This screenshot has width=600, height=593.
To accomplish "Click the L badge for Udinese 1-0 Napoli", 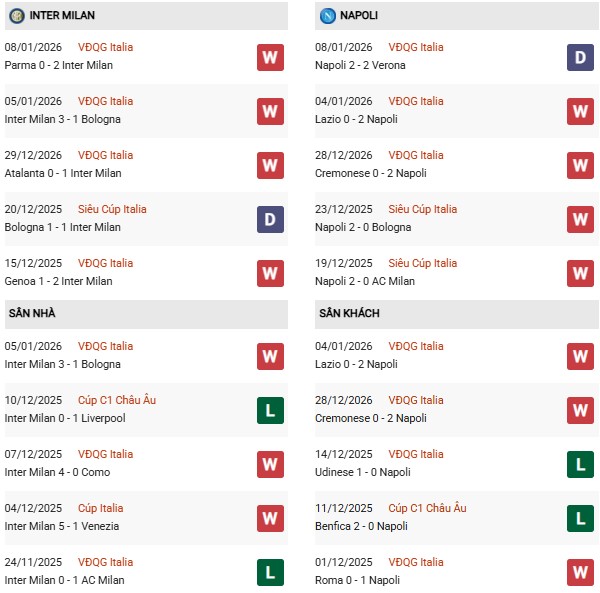I will pyautogui.click(x=581, y=464).
